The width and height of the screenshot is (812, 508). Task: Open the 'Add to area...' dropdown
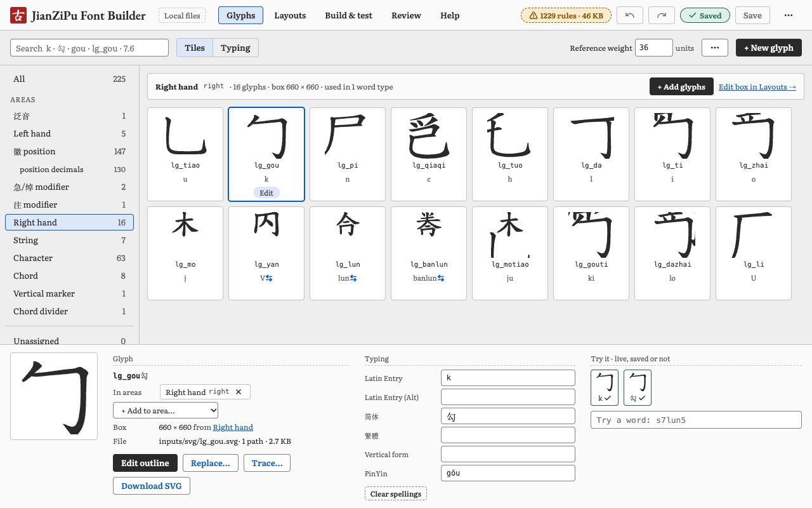pos(166,410)
